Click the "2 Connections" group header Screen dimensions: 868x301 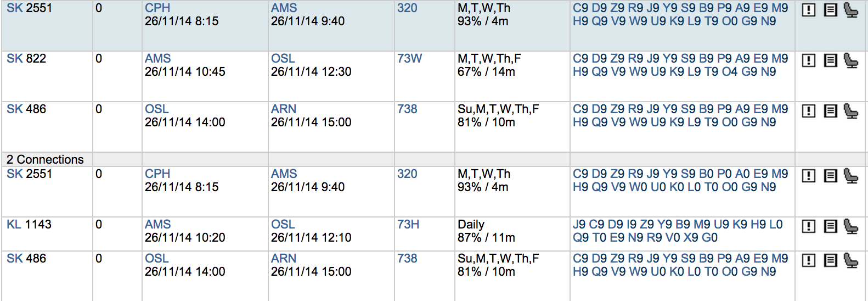45,160
